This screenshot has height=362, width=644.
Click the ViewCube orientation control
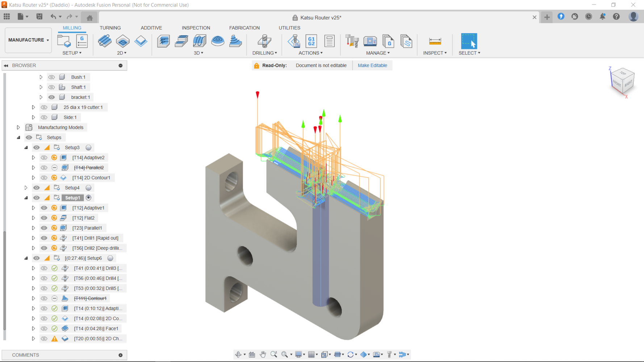(623, 82)
